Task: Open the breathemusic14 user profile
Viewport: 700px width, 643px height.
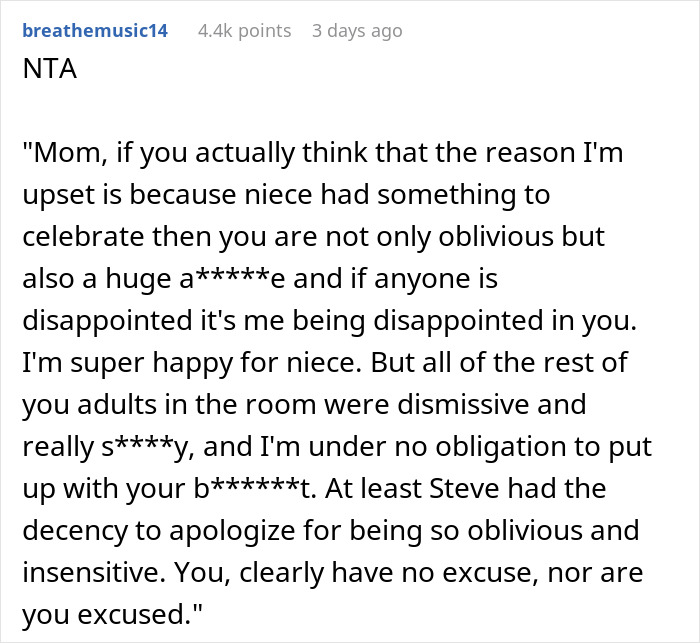Action: pyautogui.click(x=95, y=31)
